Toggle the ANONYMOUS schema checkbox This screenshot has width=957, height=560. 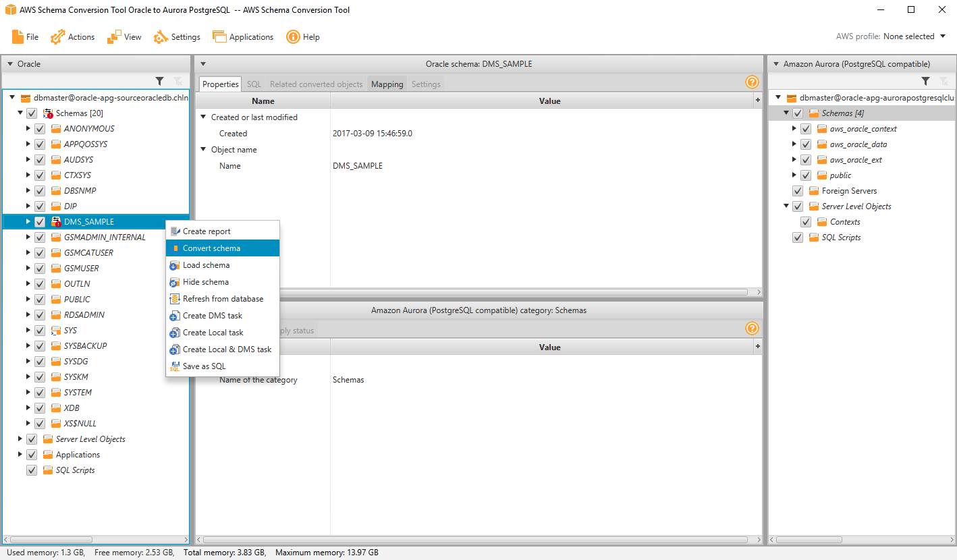40,129
